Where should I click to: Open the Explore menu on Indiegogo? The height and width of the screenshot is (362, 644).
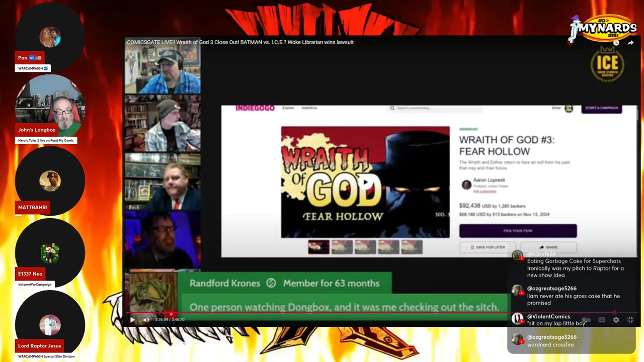pos(288,108)
